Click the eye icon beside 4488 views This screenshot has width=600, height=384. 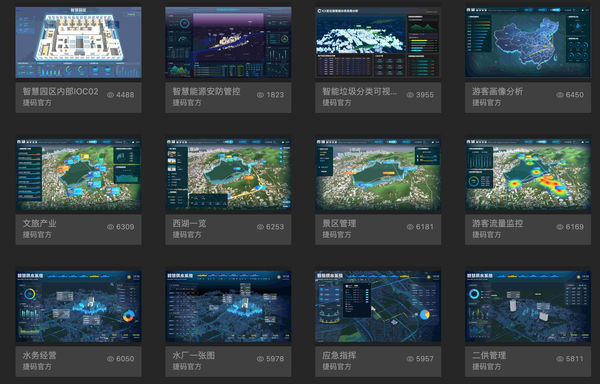tap(110, 95)
